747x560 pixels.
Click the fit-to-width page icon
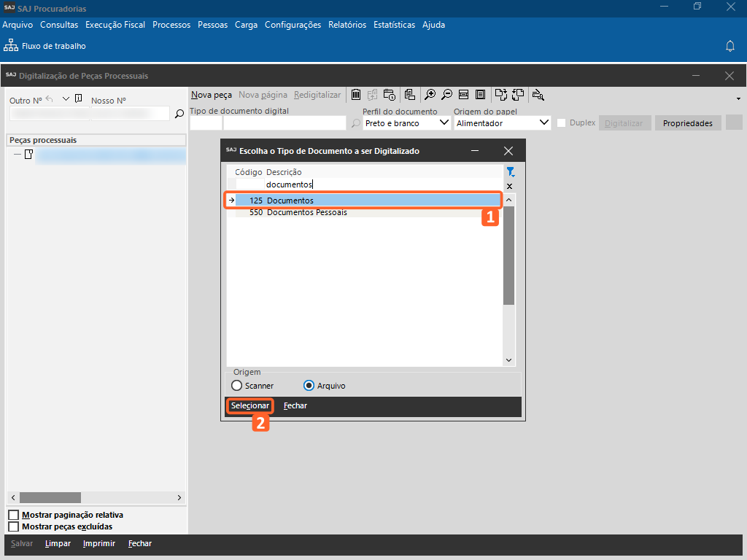tap(463, 95)
